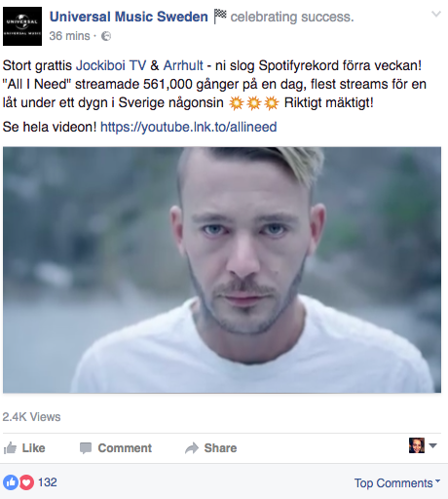Click the blue Like reaction icon

click(11, 482)
